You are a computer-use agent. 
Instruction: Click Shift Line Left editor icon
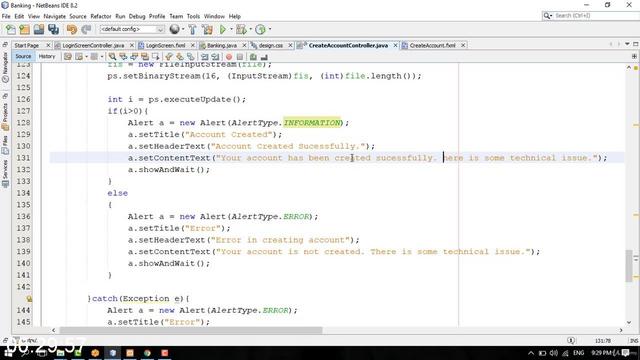point(204,57)
